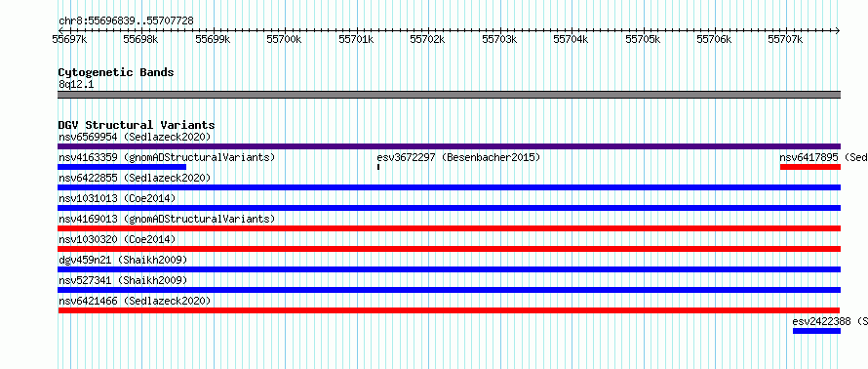Image resolution: width=868 pixels, height=369 pixels.
Task: Open the esv3672297 (Besenbacher2015) label
Action: click(458, 157)
